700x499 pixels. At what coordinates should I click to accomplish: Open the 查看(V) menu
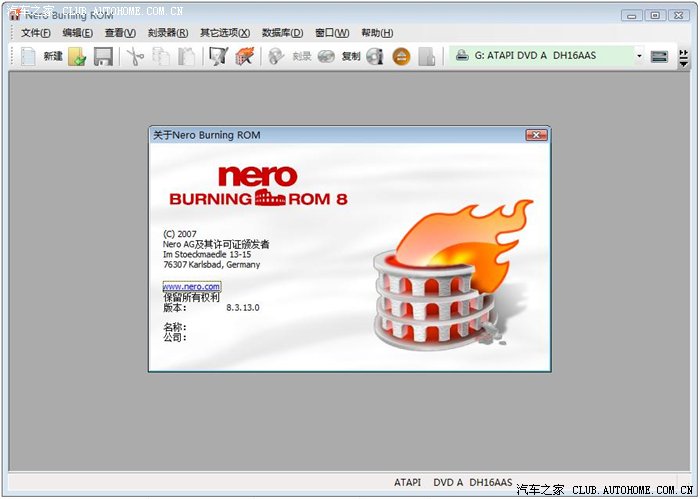(120, 33)
